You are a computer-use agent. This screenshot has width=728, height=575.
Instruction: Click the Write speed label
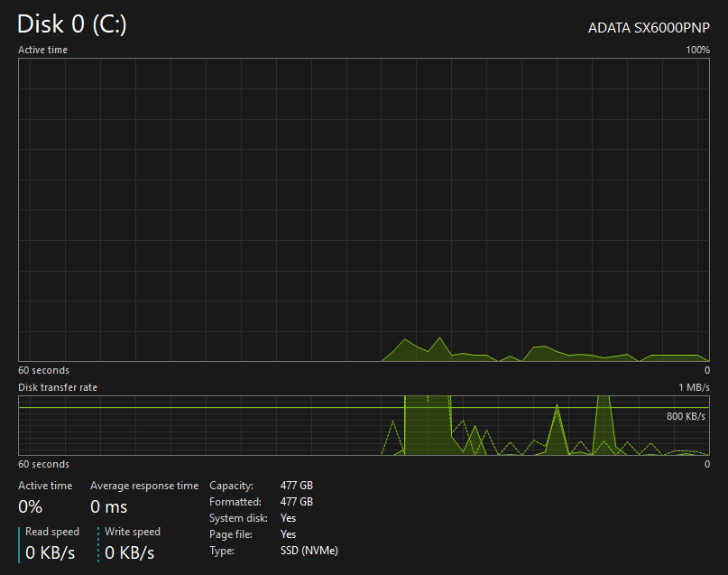tap(133, 532)
